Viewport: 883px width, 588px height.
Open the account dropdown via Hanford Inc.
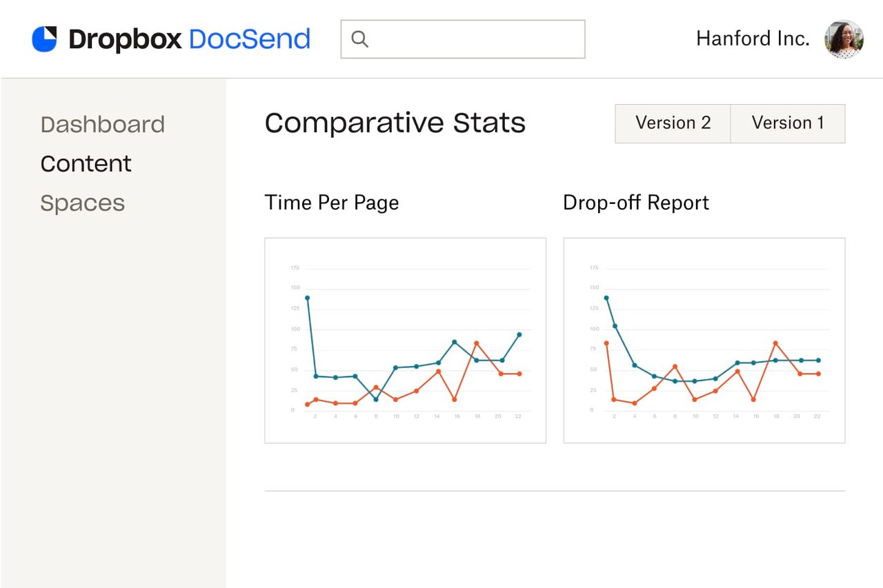pyautogui.click(x=753, y=39)
